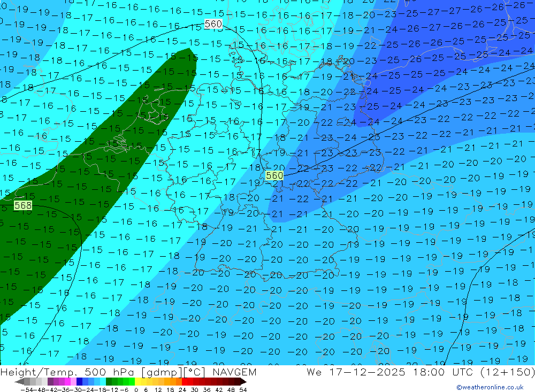Viewport: 535px width, 392px height.
Task: Click the '-54' legend scale value
Action: point(26,389)
